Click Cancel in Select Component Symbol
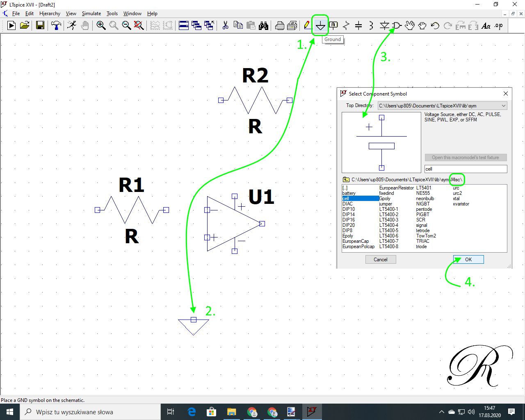This screenshot has height=420, width=525. (x=381, y=259)
